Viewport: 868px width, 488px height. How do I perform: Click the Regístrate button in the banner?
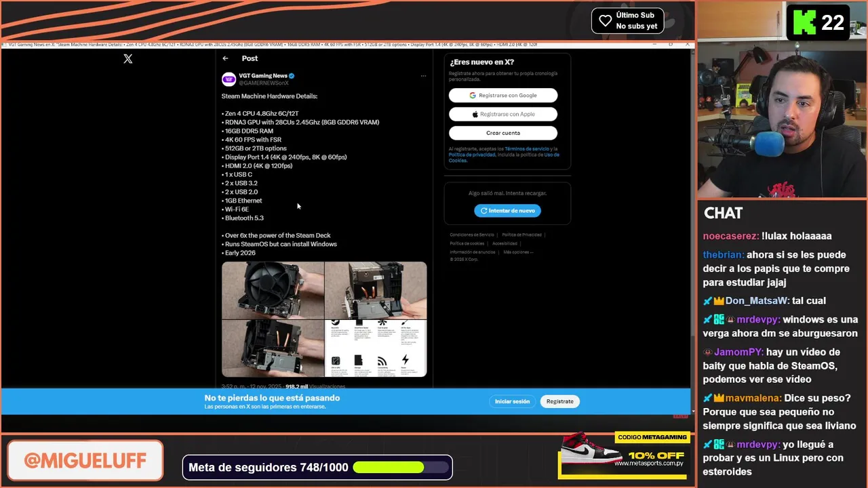560,401
